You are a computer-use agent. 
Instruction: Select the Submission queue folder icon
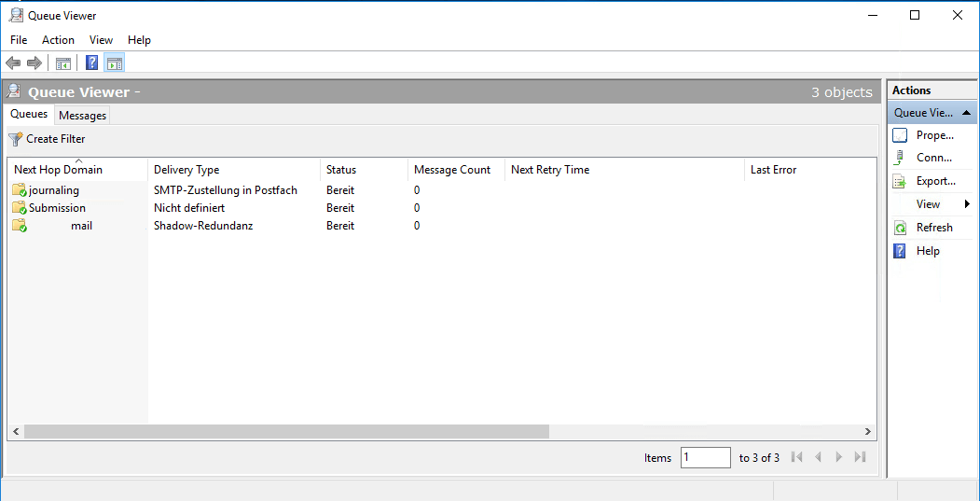(x=20, y=208)
